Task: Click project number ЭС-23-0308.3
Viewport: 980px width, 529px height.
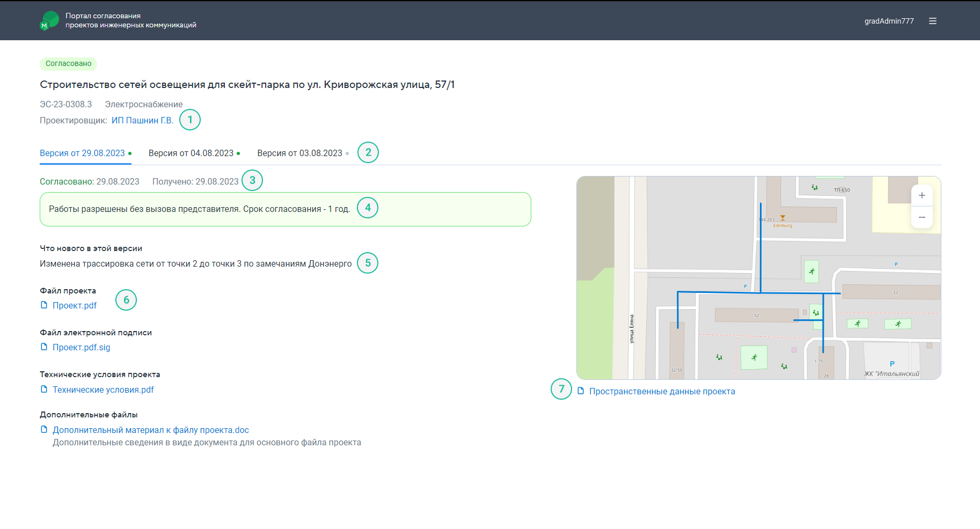Action: tap(65, 104)
